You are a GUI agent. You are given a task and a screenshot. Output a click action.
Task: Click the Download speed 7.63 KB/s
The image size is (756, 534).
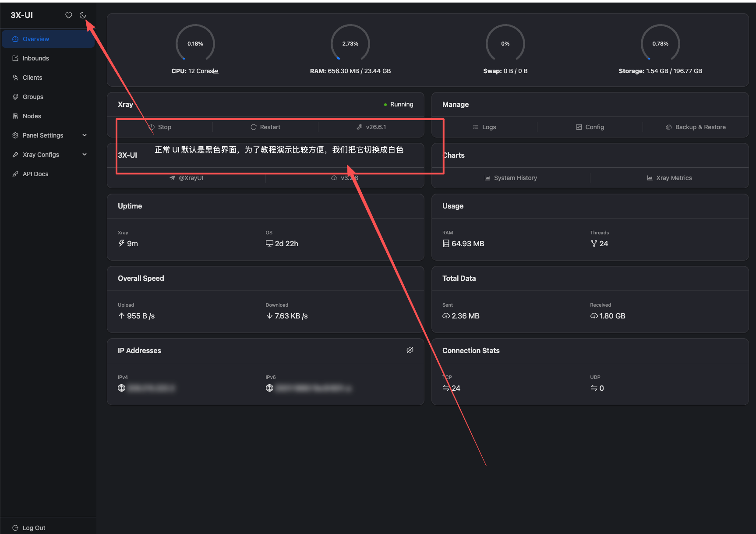point(291,316)
